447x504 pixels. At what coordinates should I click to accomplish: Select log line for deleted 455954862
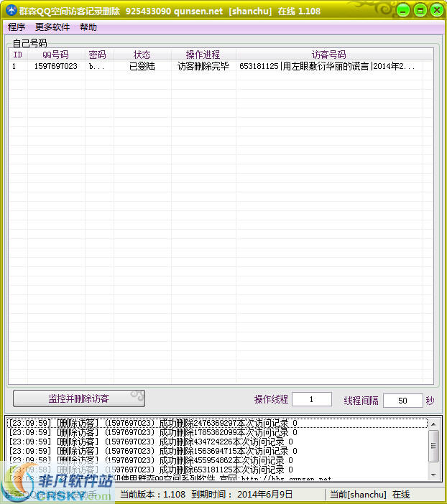218,460
